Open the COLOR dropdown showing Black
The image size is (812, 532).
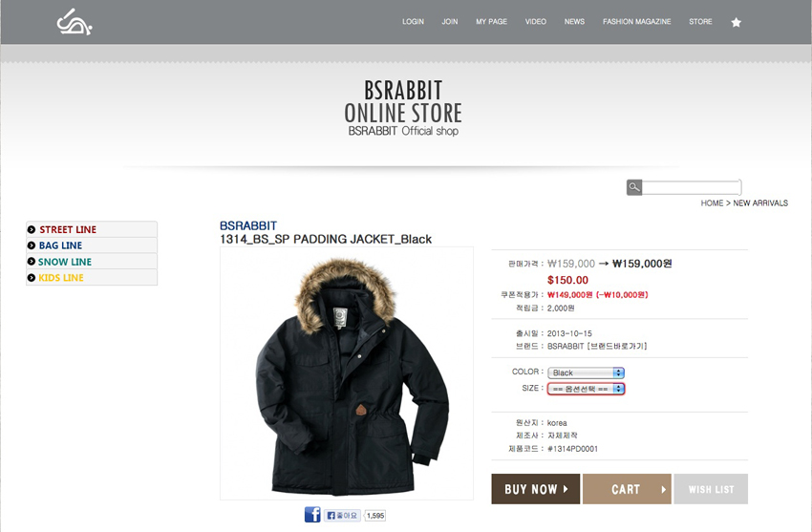(586, 372)
